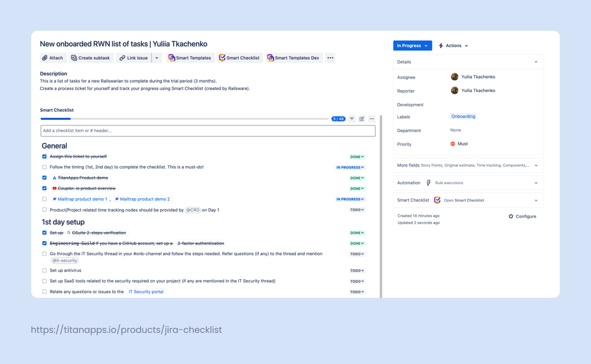Screen dimensions: 591x364
Task: Click the Onboarding label
Action: (x=463, y=117)
